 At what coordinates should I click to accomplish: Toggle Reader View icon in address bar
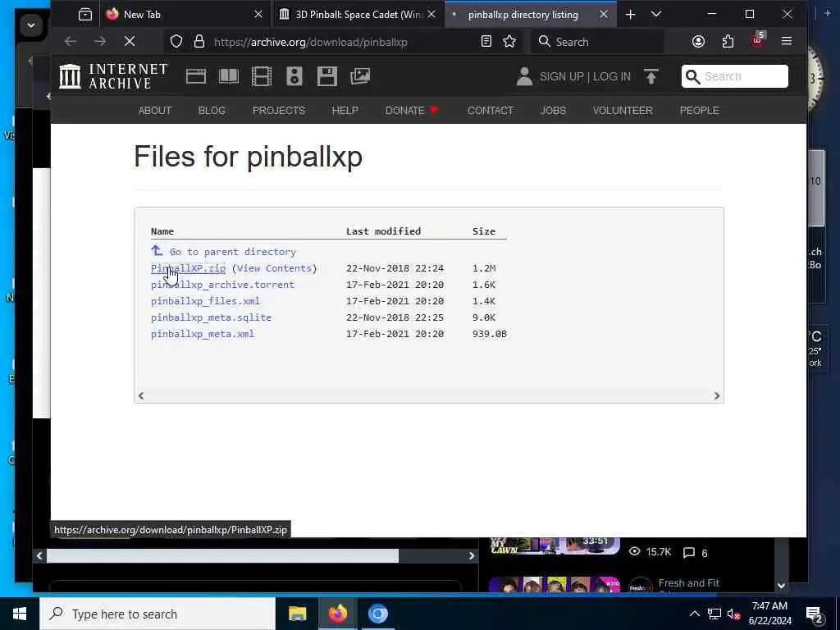(486, 41)
